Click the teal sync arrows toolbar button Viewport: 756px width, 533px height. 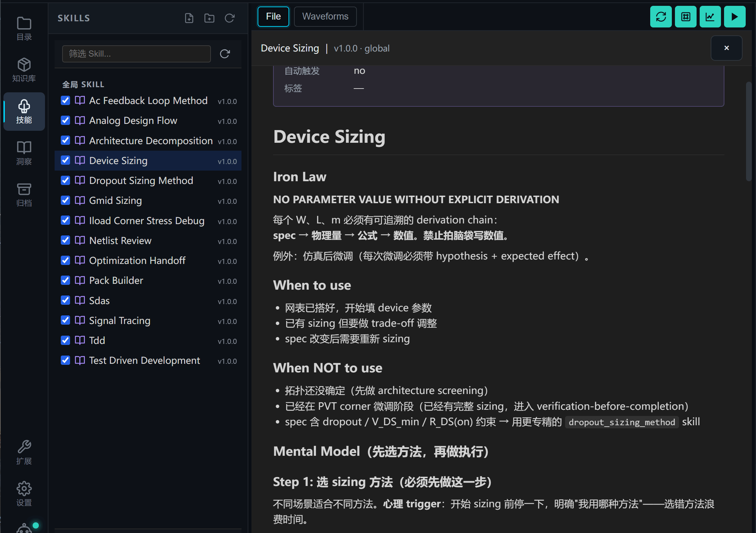[661, 16]
